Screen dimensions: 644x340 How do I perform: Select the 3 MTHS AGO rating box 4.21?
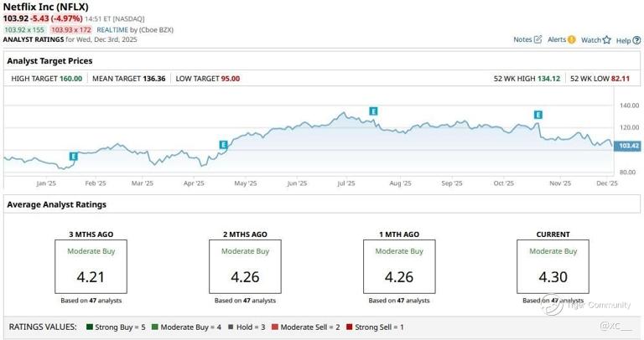91,266
